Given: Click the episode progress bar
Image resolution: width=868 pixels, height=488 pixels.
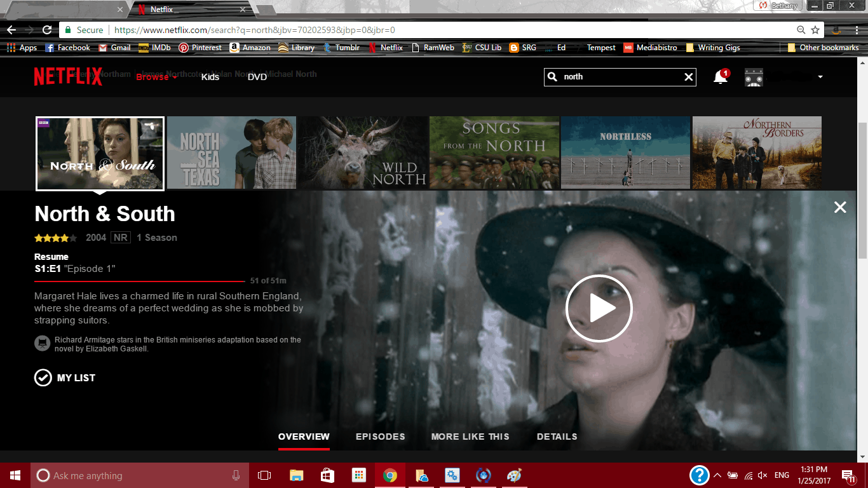Looking at the screenshot, I should 139,280.
